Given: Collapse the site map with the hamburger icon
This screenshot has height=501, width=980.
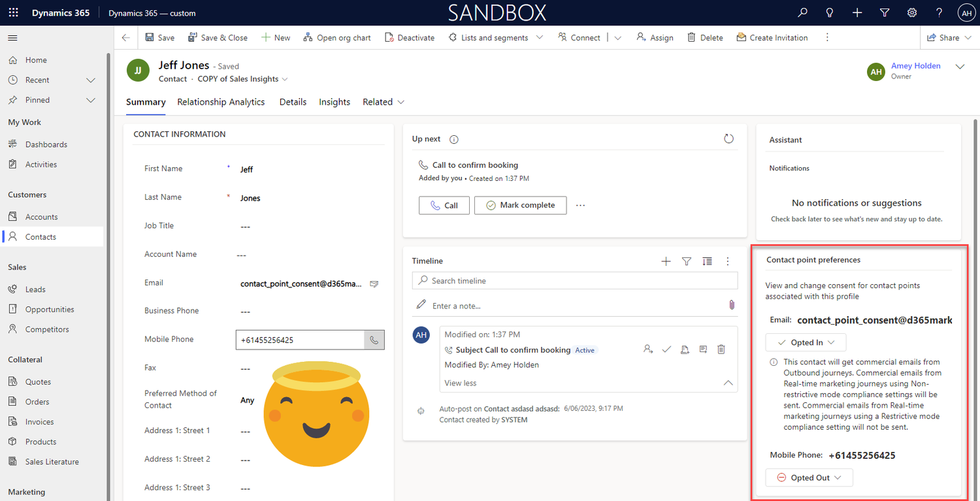Looking at the screenshot, I should pos(12,37).
